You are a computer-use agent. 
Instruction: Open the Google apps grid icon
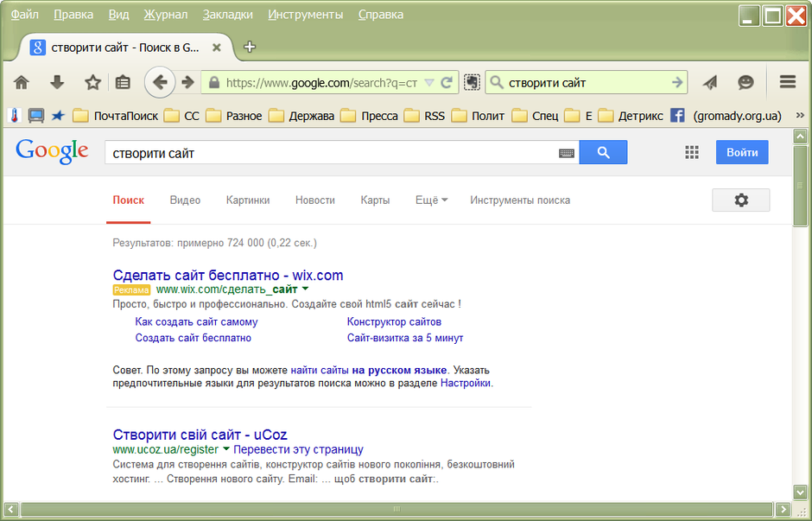(x=692, y=152)
